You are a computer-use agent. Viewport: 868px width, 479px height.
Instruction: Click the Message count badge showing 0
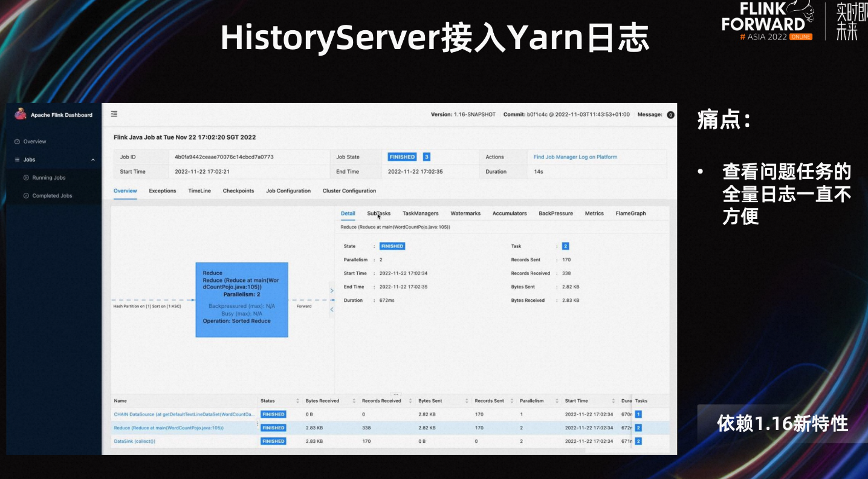(670, 115)
